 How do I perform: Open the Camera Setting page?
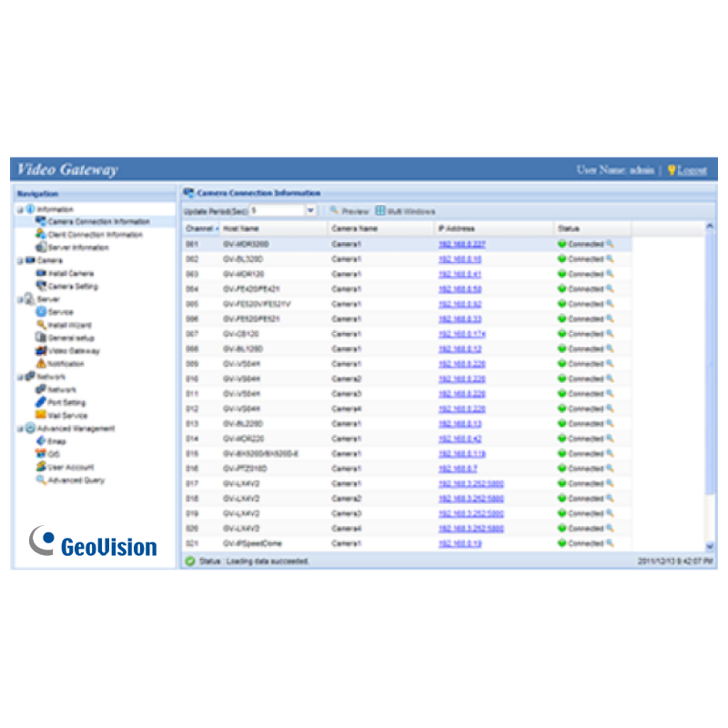click(x=73, y=286)
